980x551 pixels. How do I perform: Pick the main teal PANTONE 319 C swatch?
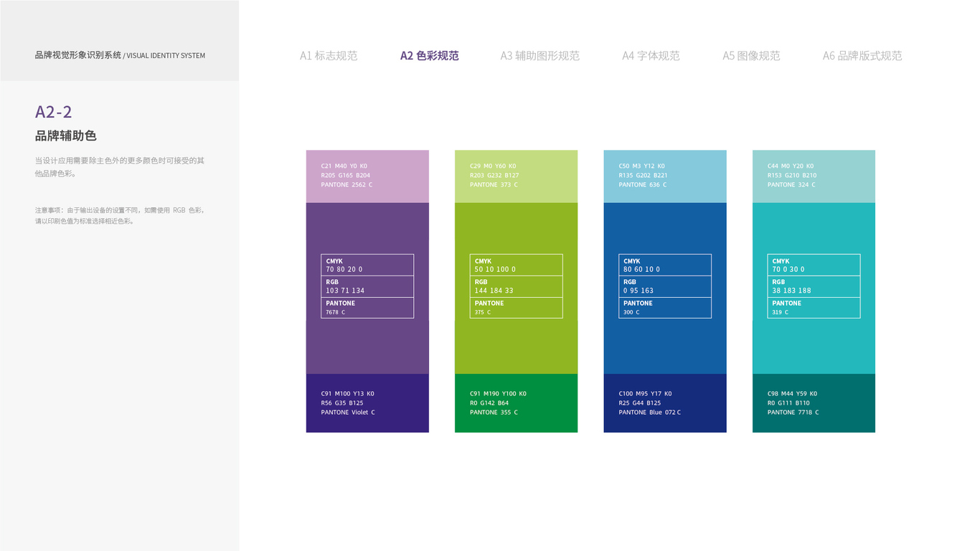[x=814, y=288]
